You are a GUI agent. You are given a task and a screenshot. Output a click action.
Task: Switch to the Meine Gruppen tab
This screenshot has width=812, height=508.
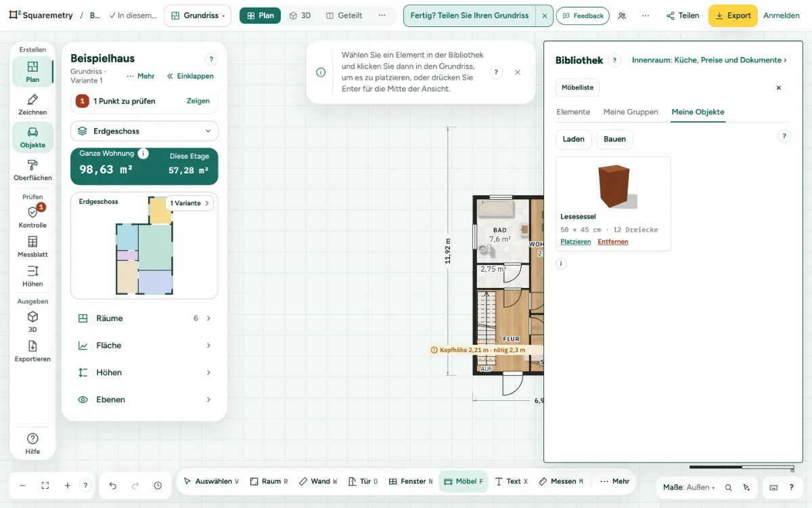pyautogui.click(x=631, y=112)
